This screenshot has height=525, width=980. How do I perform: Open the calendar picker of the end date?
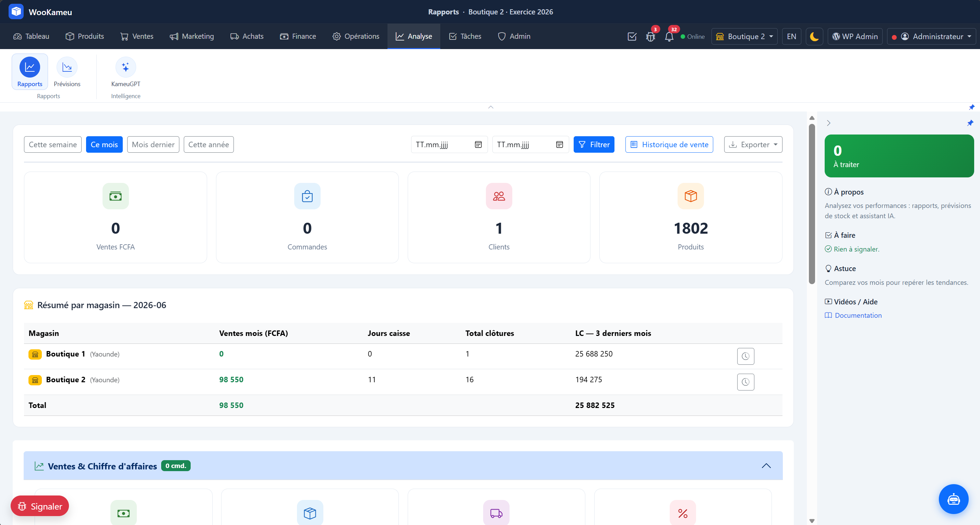click(x=559, y=145)
